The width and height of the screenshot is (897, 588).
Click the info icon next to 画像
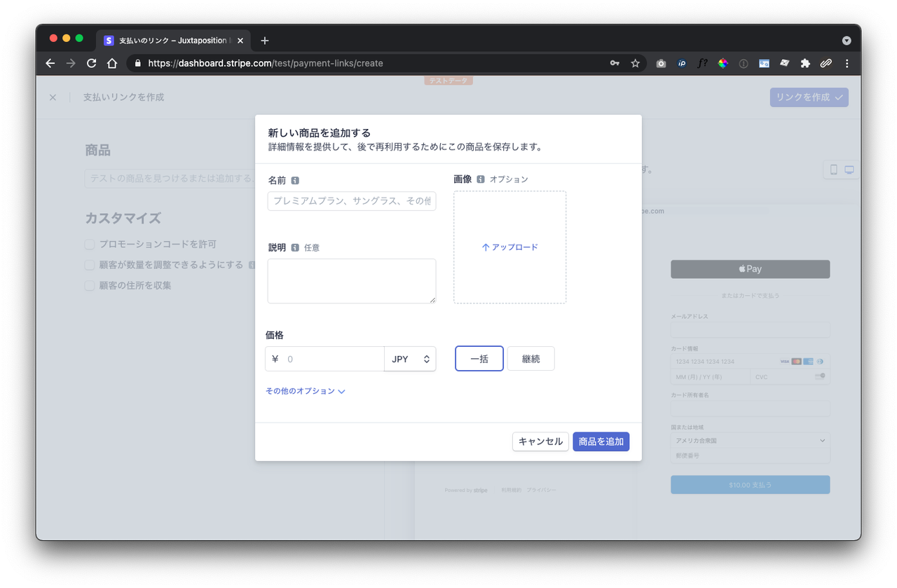click(481, 179)
